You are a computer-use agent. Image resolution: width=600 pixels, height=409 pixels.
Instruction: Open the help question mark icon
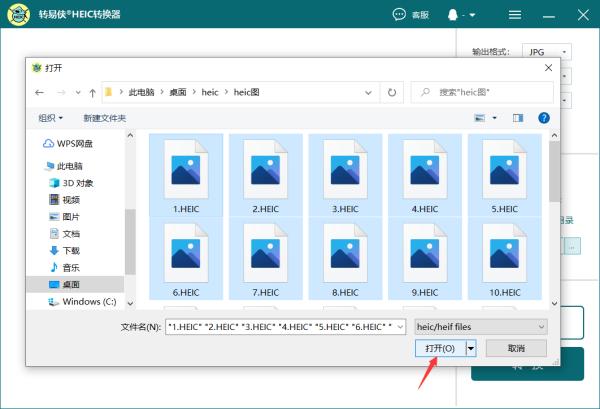(x=544, y=118)
